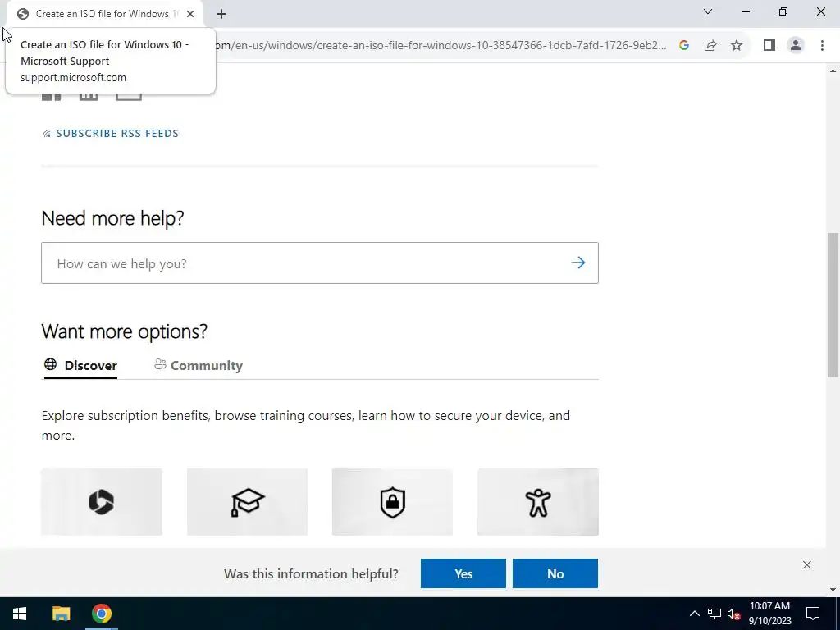The height and width of the screenshot is (630, 840).
Task: Submit the help search arrow
Action: pos(578,262)
